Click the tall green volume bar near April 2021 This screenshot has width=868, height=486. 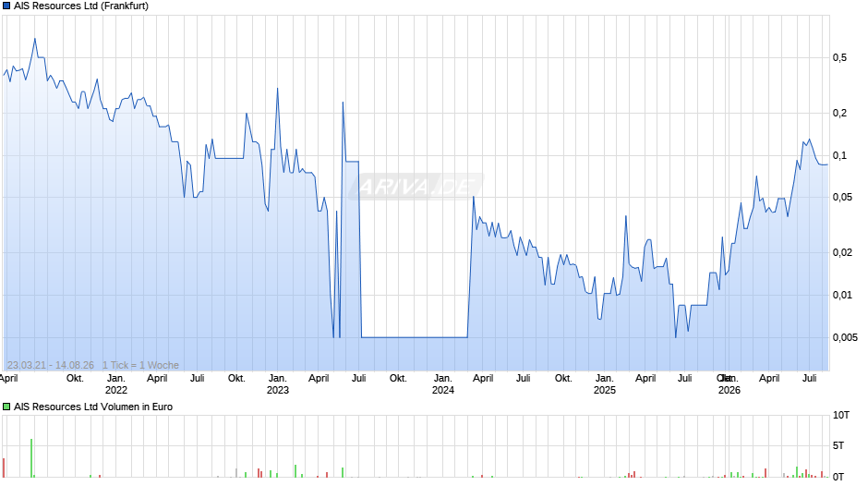(x=31, y=457)
